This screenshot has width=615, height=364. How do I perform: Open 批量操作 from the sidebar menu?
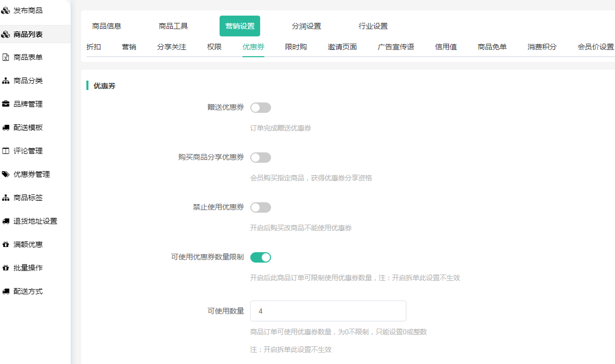click(28, 268)
